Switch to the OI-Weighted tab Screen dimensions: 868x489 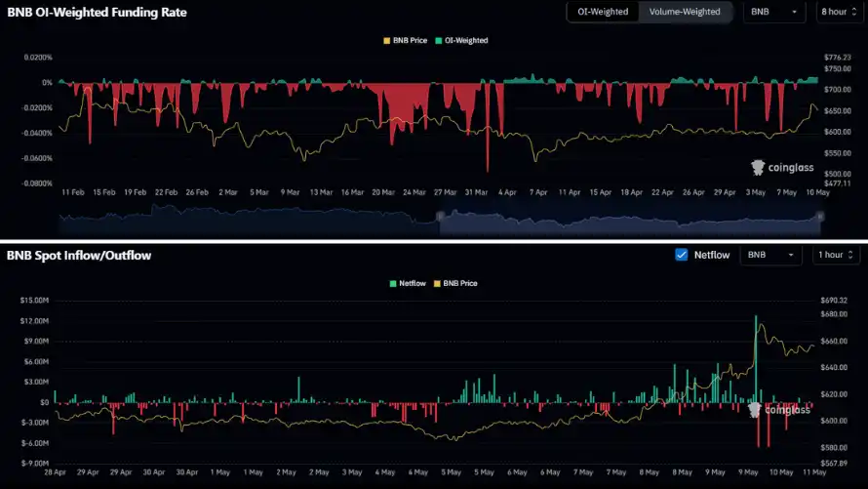coord(603,12)
